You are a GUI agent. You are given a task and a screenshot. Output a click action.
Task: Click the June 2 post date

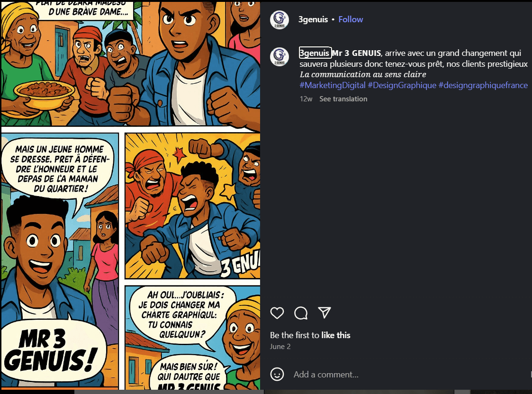(x=280, y=347)
